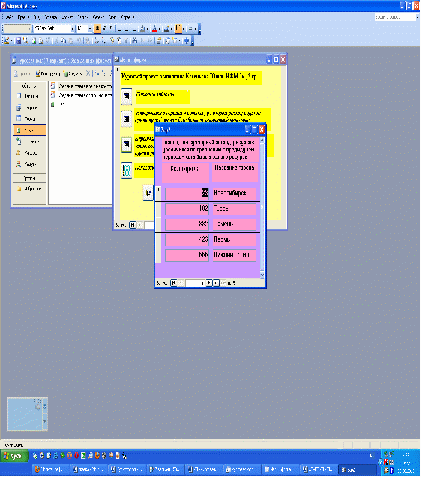421x477 pixels.
Task: Click the delete X icon in database window toolbar
Action: pos(88,73)
